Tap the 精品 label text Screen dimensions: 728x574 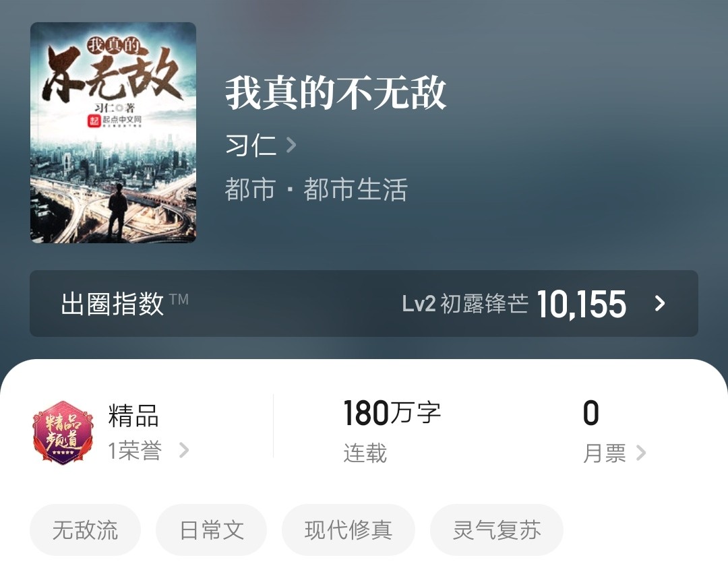(x=133, y=415)
